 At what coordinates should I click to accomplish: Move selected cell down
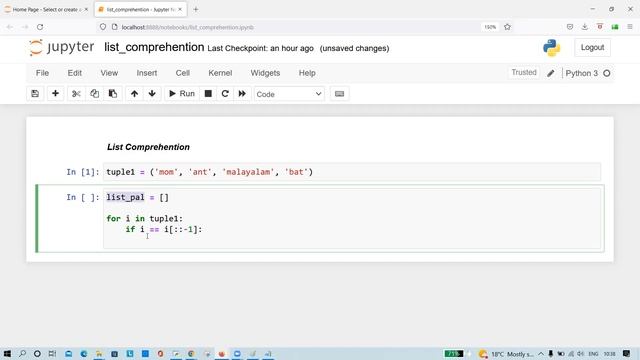click(x=152, y=94)
